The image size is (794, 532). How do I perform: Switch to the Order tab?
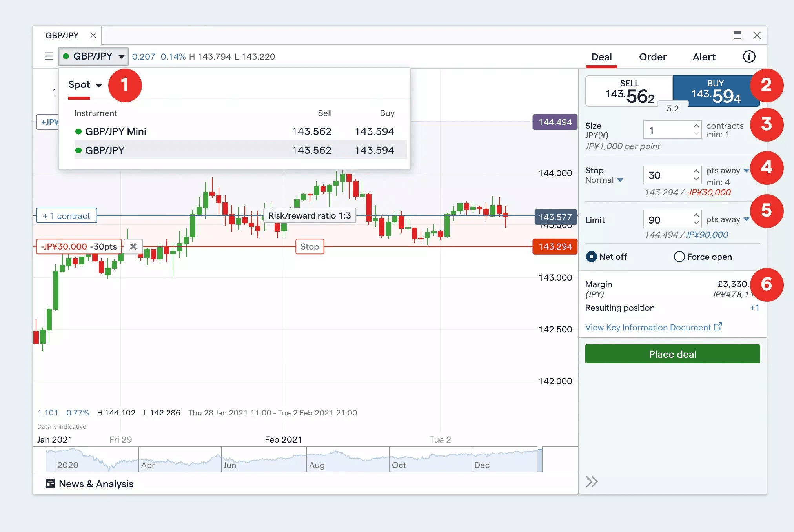pyautogui.click(x=652, y=57)
